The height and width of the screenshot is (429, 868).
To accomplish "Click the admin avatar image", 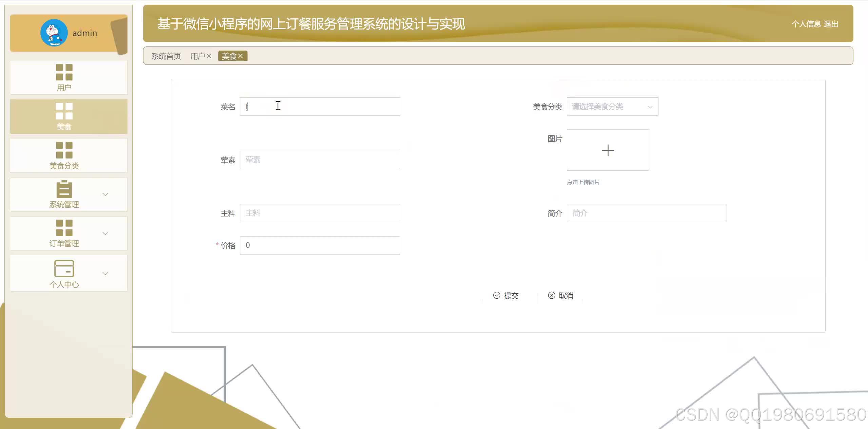I will [54, 33].
